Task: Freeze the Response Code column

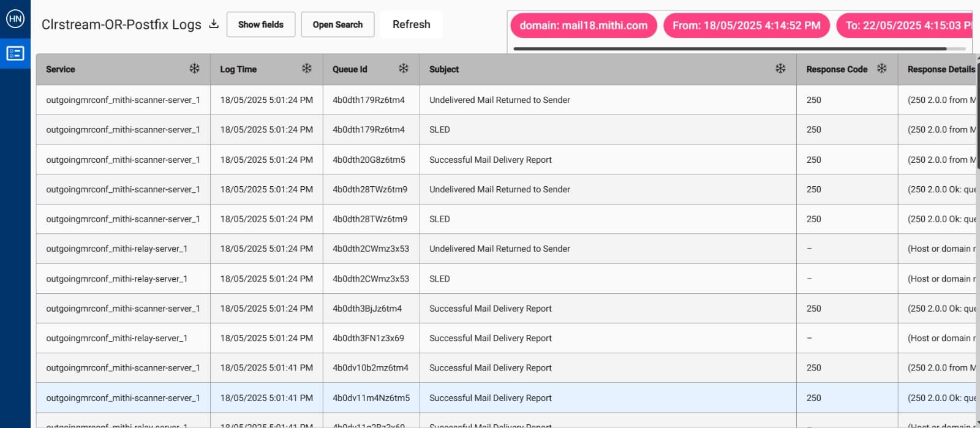Action: click(881, 69)
